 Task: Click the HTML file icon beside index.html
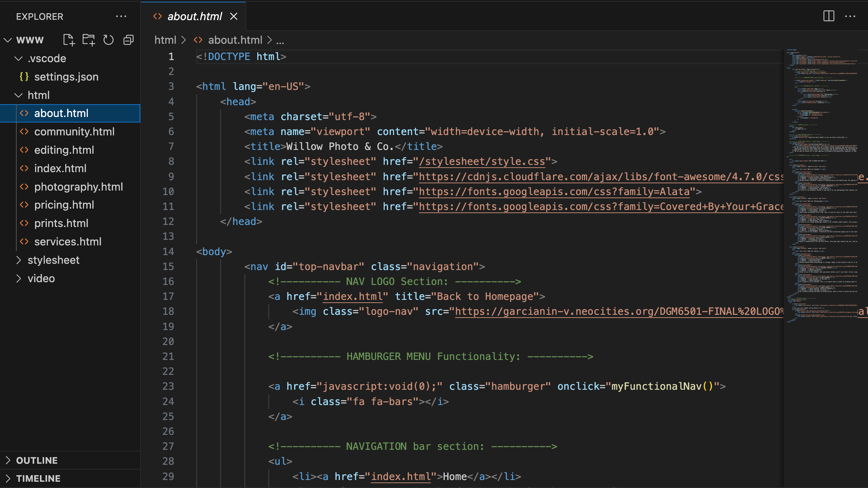(x=24, y=168)
